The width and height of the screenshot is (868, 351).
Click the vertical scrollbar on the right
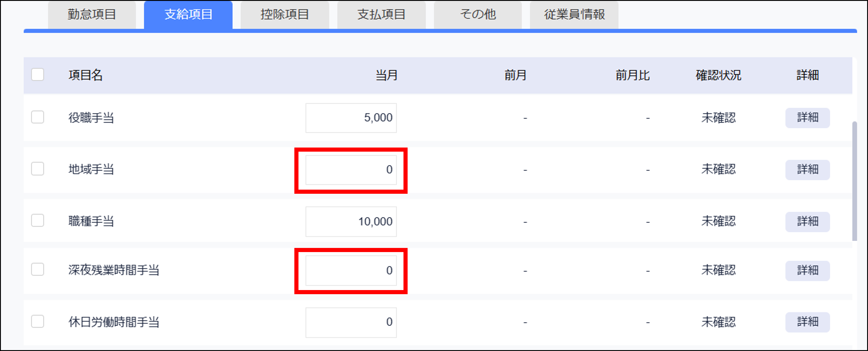[854, 182]
